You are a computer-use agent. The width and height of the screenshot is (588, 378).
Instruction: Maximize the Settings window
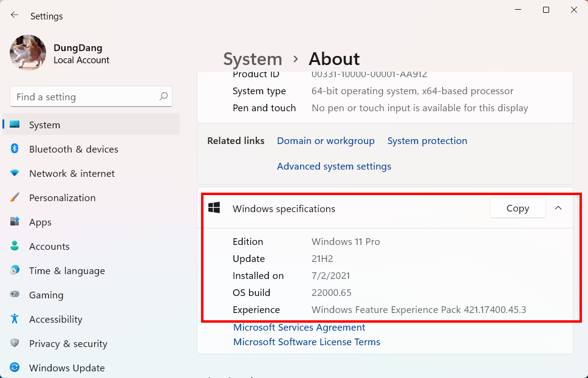(546, 10)
